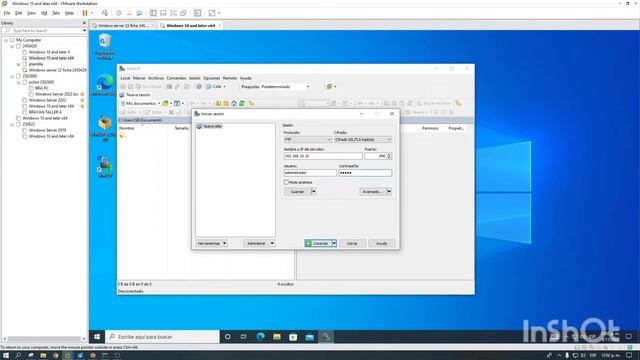
Task: Click the Conectar button
Action: tap(318, 243)
